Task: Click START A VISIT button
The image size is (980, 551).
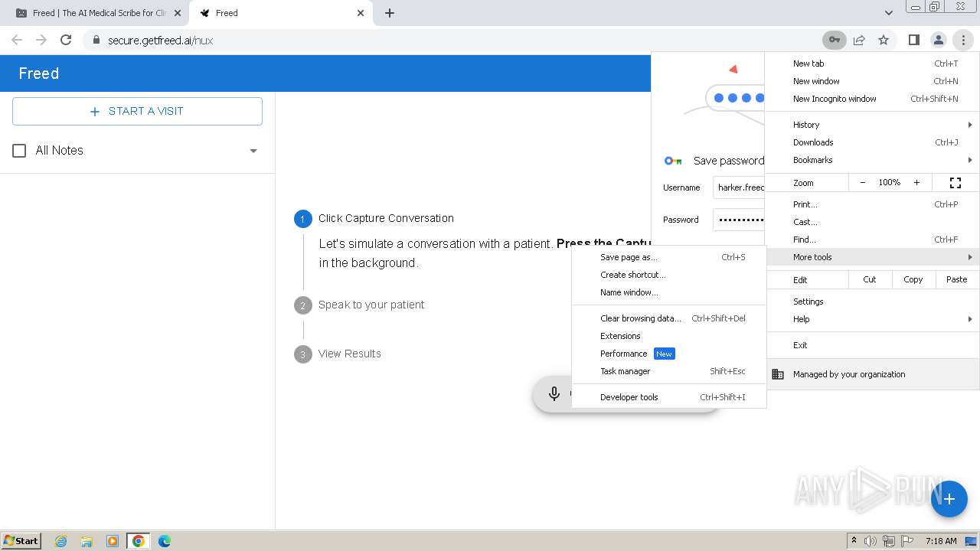Action: [x=137, y=111]
